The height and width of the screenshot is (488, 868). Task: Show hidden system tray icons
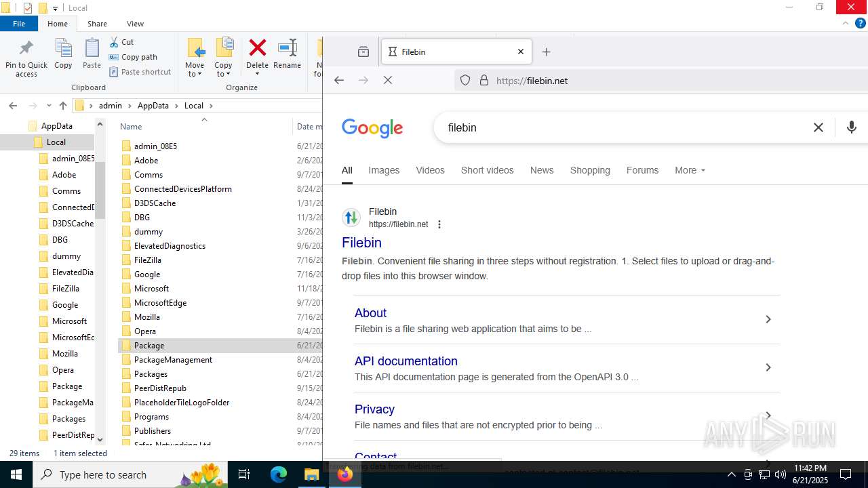732,474
